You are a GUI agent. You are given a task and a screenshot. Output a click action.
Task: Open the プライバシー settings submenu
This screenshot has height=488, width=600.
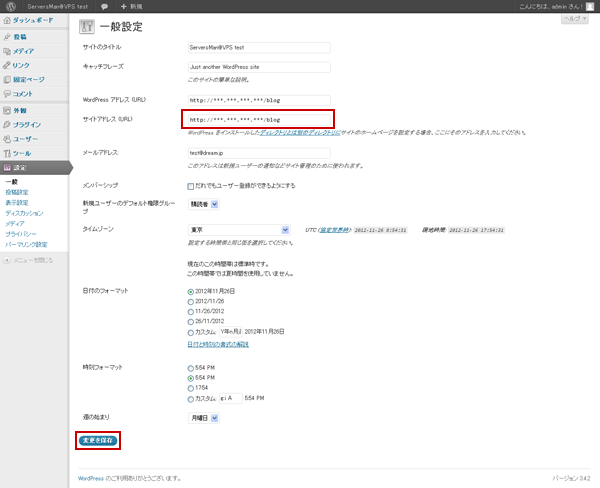[x=21, y=234]
